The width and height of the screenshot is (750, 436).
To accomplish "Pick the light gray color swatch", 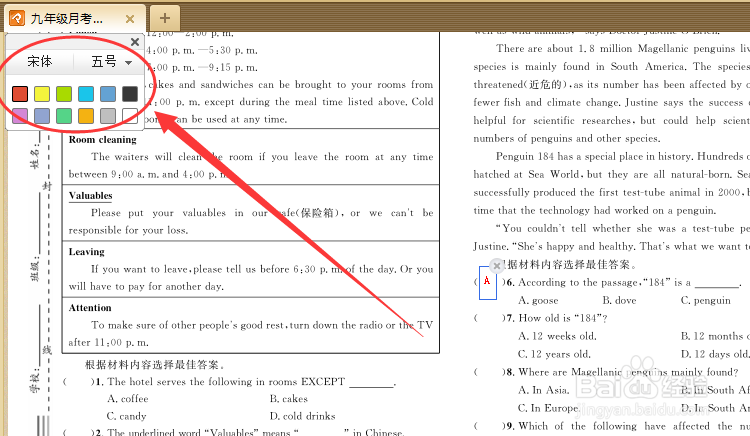I will 108,116.
